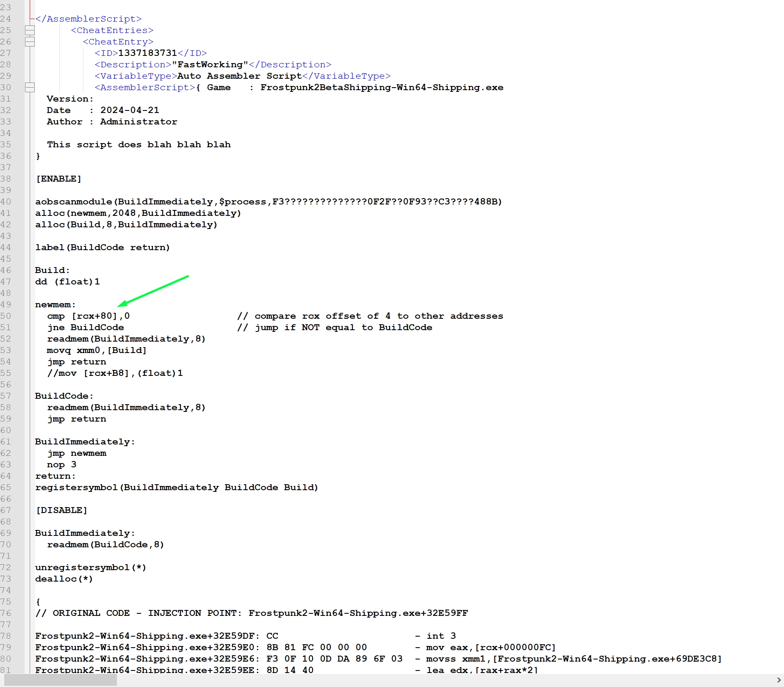
Task: Click the label(BuildCode return) line
Action: pos(103,248)
